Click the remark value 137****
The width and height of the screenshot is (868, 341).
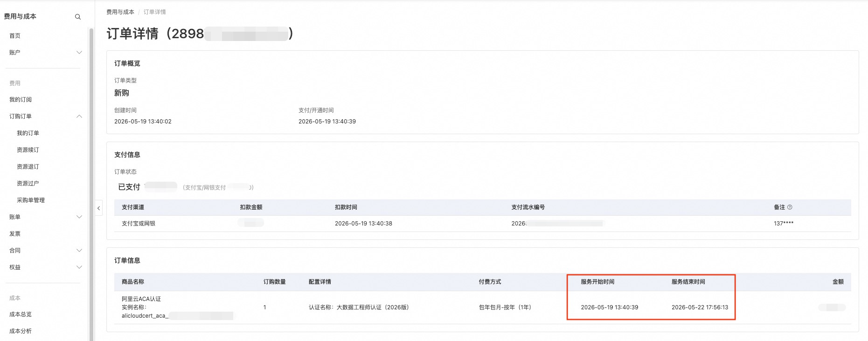784,224
